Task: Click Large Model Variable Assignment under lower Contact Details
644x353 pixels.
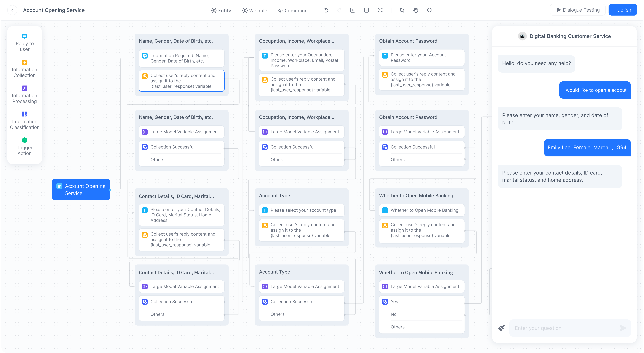Action: (182, 287)
